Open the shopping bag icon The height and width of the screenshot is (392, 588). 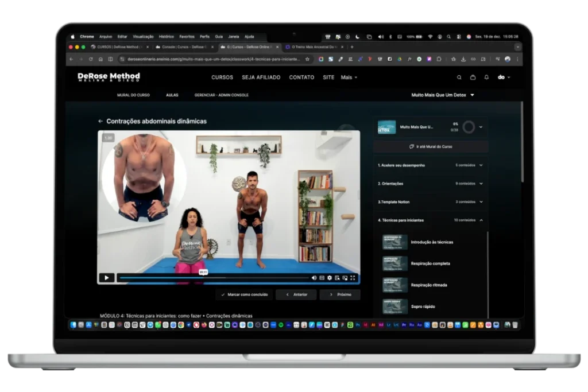[x=473, y=77]
